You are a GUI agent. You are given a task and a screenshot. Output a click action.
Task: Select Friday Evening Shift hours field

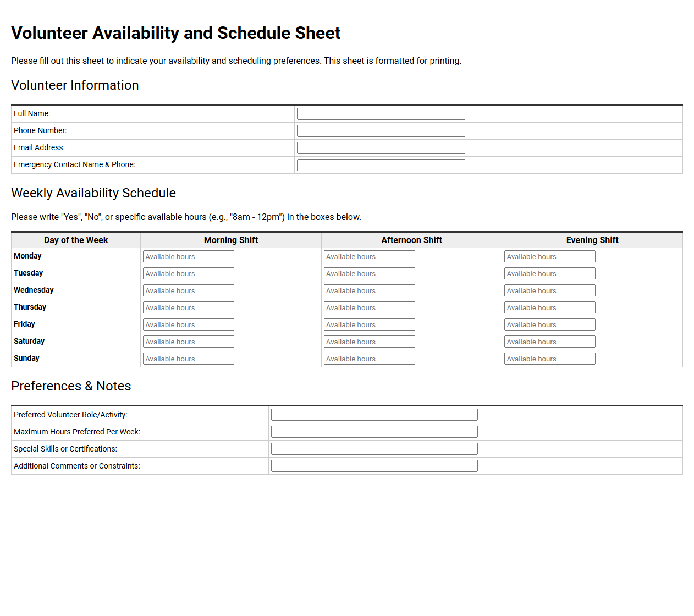(549, 324)
